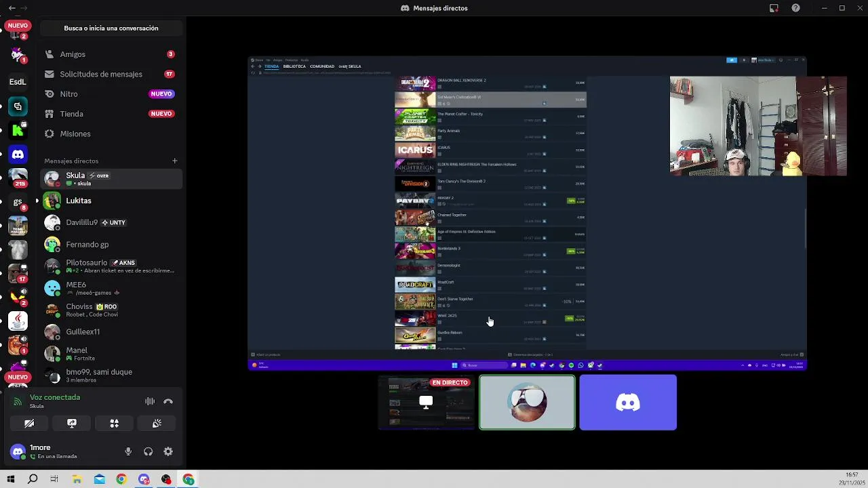The height and width of the screenshot is (488, 868).
Task: Click Sid Meier's Civilization VI row
Action: tap(490, 100)
